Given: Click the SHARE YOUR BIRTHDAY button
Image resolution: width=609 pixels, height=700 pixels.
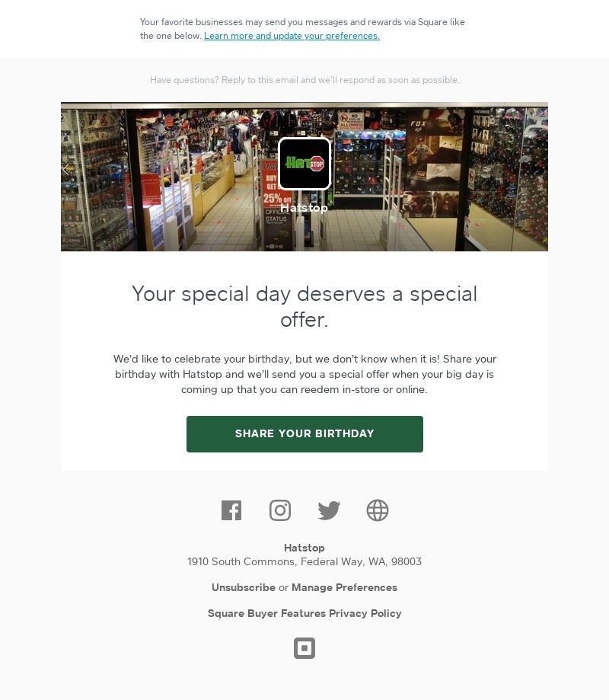Looking at the screenshot, I should (304, 434).
